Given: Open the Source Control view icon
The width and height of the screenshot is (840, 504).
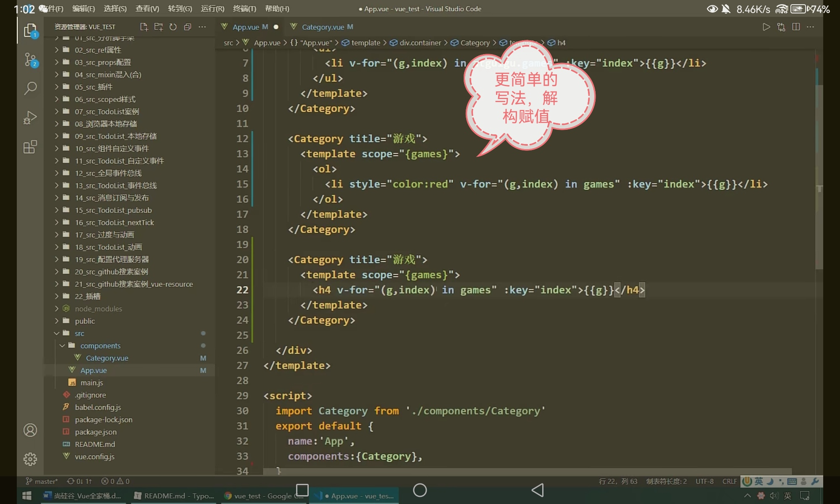Looking at the screenshot, I should [30, 60].
